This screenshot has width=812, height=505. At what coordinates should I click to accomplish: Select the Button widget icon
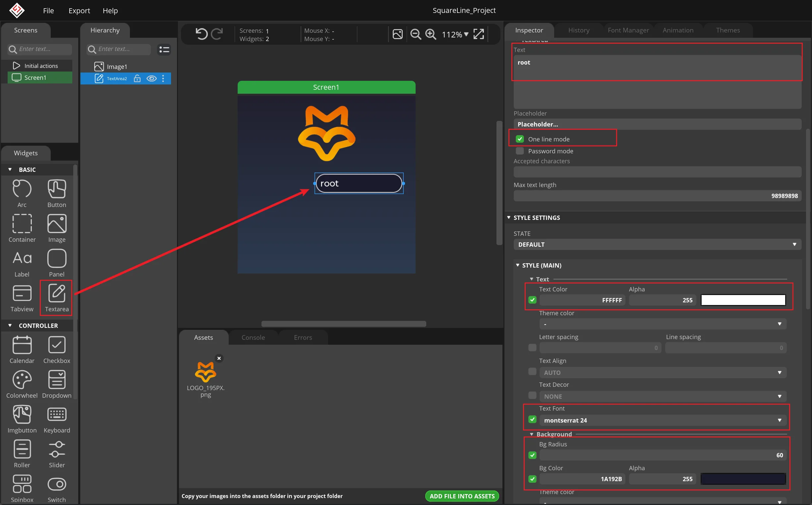click(x=56, y=189)
